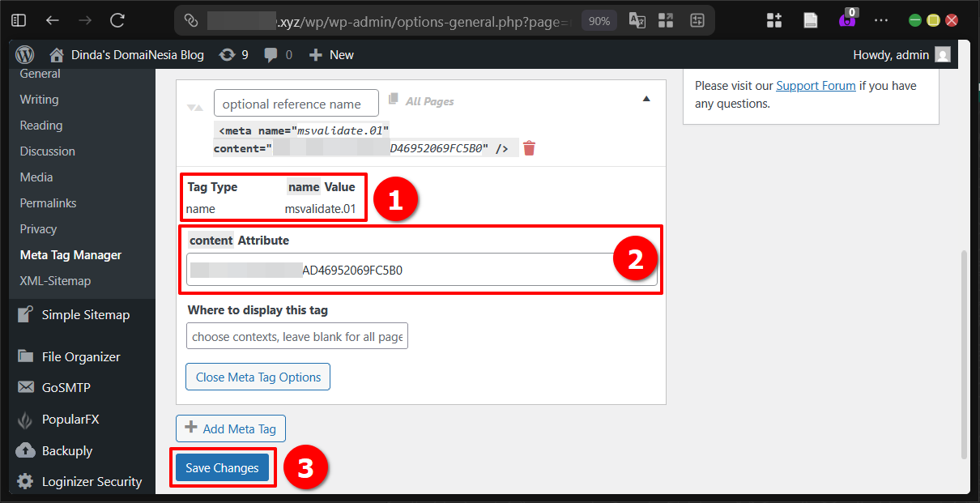Open the browser translate icon

click(637, 20)
